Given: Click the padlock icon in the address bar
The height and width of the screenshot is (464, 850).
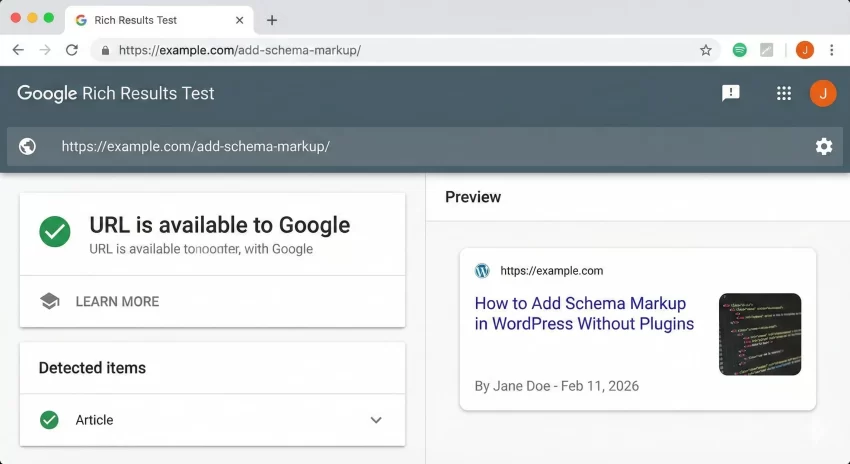Looking at the screenshot, I should pos(105,50).
